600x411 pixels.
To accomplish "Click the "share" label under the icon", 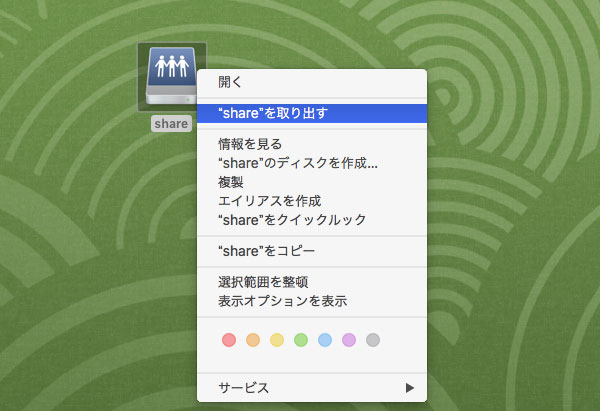I will [171, 125].
